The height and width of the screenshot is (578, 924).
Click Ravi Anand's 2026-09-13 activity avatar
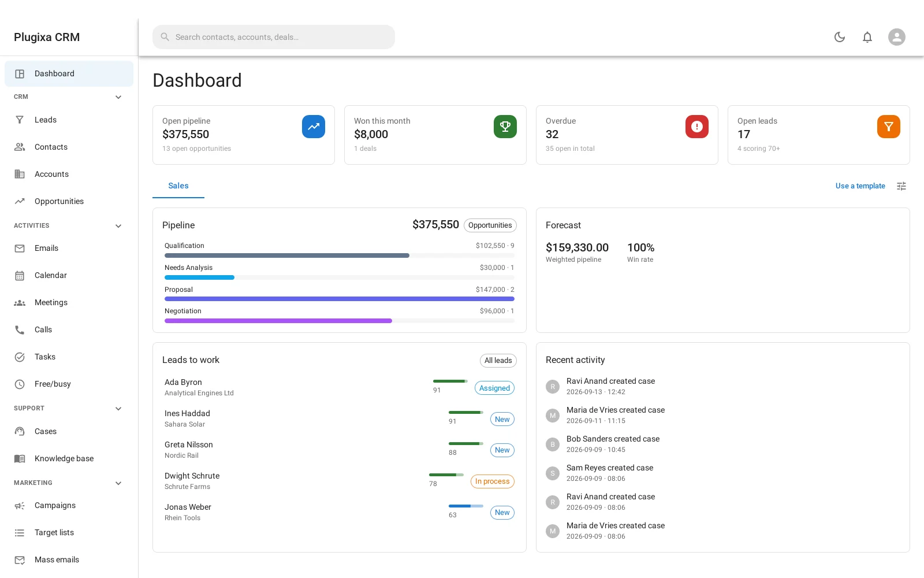pos(553,387)
